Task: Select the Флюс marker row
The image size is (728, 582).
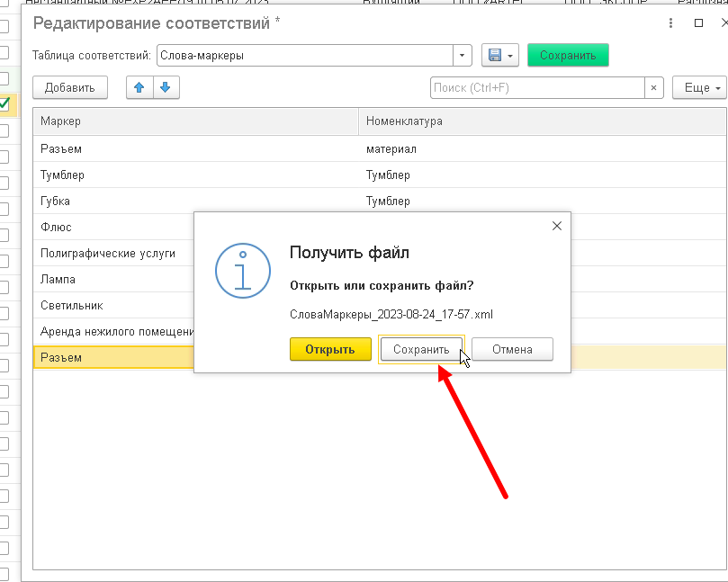Action: [113, 227]
